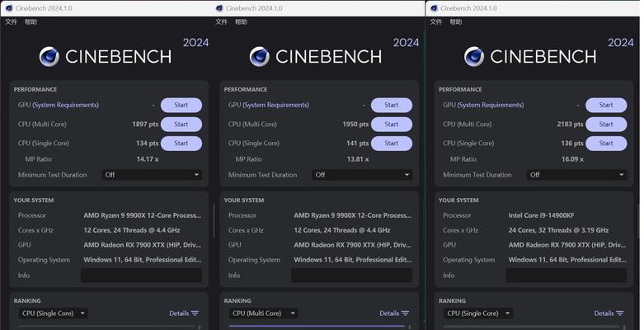
Task: Open 文件 menu in left window
Action: pyautogui.click(x=11, y=21)
